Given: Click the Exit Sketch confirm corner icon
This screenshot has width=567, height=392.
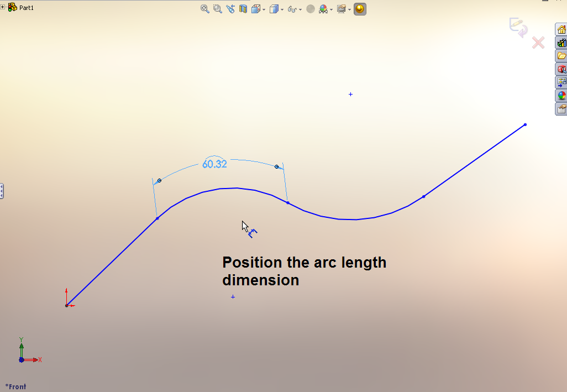Looking at the screenshot, I should [x=518, y=28].
